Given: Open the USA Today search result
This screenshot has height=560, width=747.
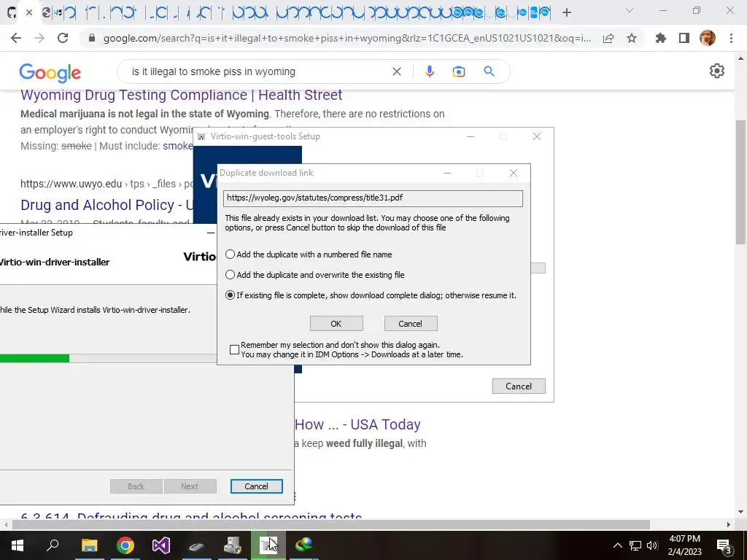Looking at the screenshot, I should tap(357, 424).
